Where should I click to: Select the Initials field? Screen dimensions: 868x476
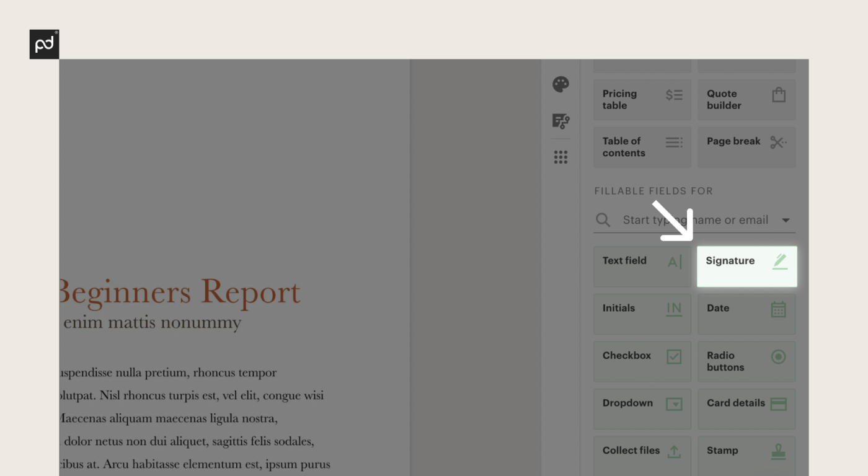pos(642,314)
